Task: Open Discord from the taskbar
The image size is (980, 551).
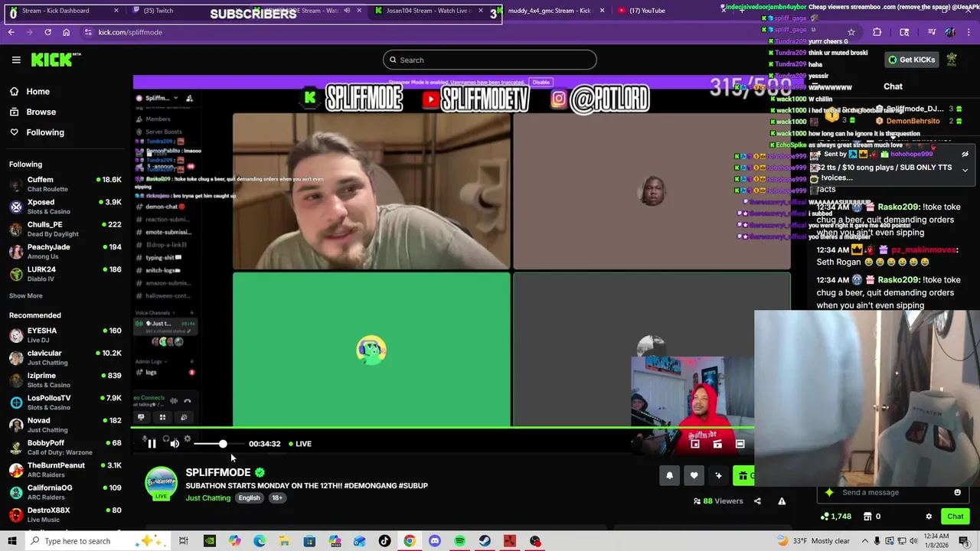Action: [x=435, y=541]
